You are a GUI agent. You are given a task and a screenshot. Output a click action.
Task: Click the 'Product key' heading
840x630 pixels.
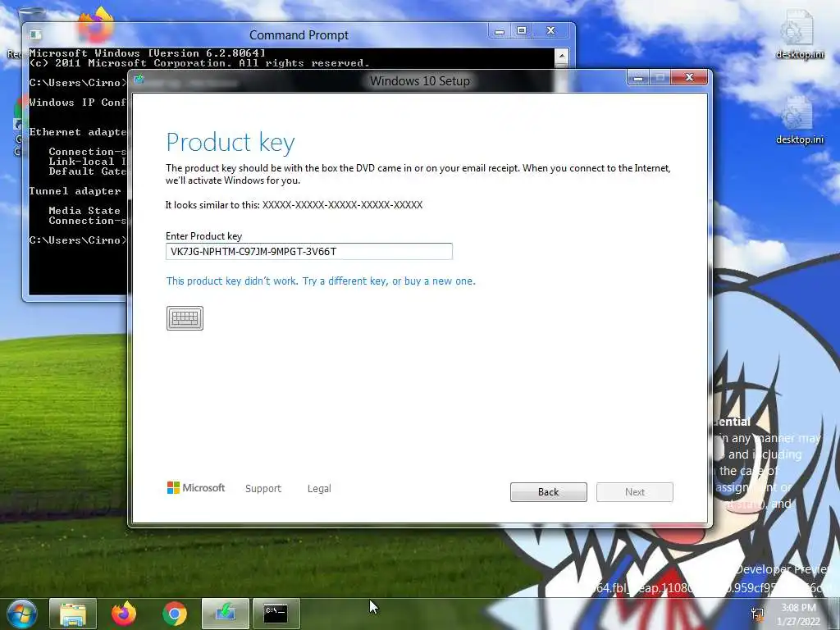pyautogui.click(x=231, y=143)
